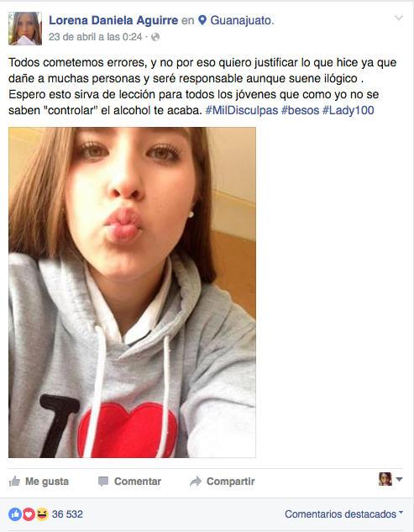The width and height of the screenshot is (414, 532).
Task: Open Lorena Daniela Aguirre's profile link
Action: (113, 20)
